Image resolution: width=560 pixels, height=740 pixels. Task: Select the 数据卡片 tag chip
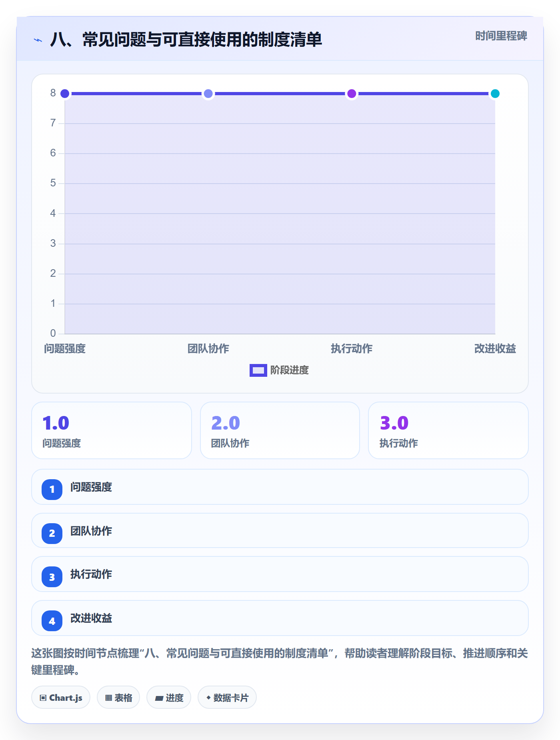coord(227,697)
